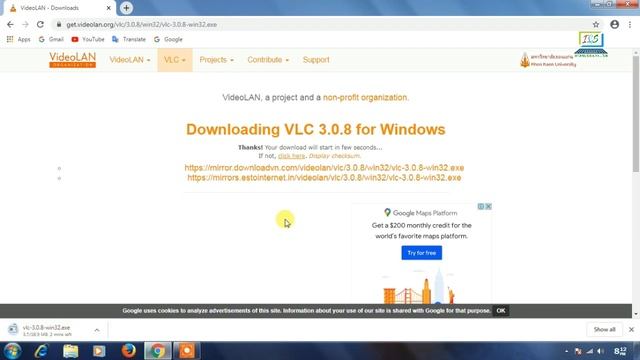Screen dimensions: 640x360
Task: Click the flag action center tray icon
Action: (578, 351)
